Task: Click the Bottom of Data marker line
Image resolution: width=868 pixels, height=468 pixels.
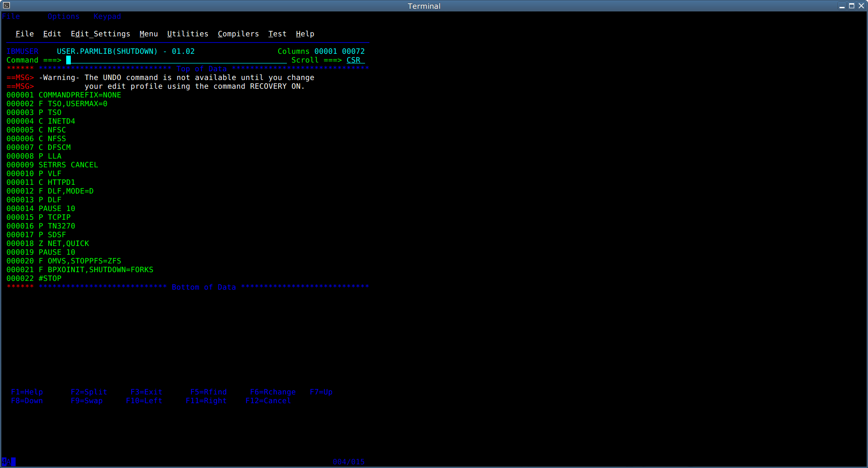Action: pyautogui.click(x=188, y=287)
